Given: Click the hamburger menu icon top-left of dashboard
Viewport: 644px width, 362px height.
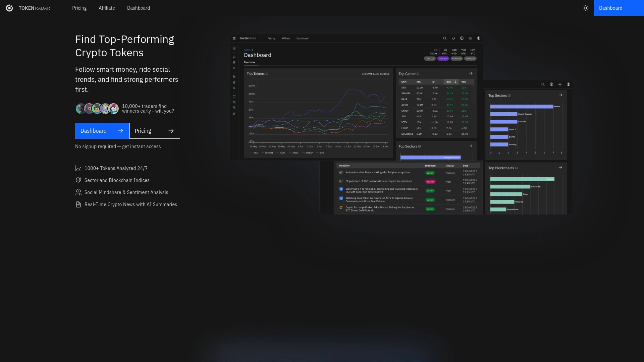Looking at the screenshot, I should pyautogui.click(x=234, y=38).
